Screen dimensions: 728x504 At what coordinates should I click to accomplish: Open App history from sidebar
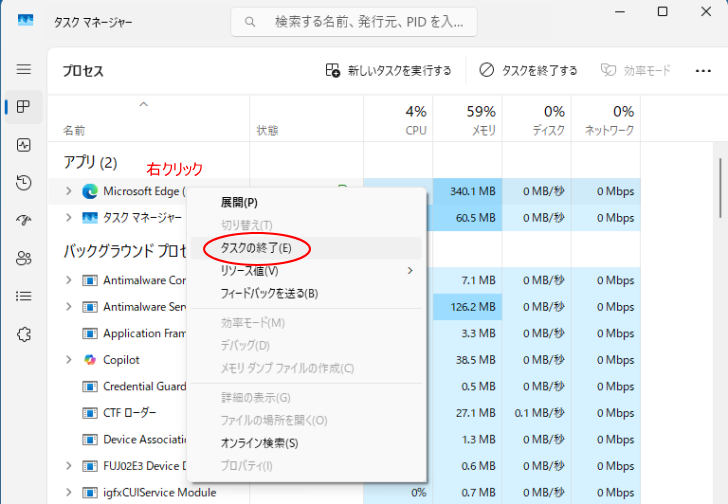(x=23, y=182)
